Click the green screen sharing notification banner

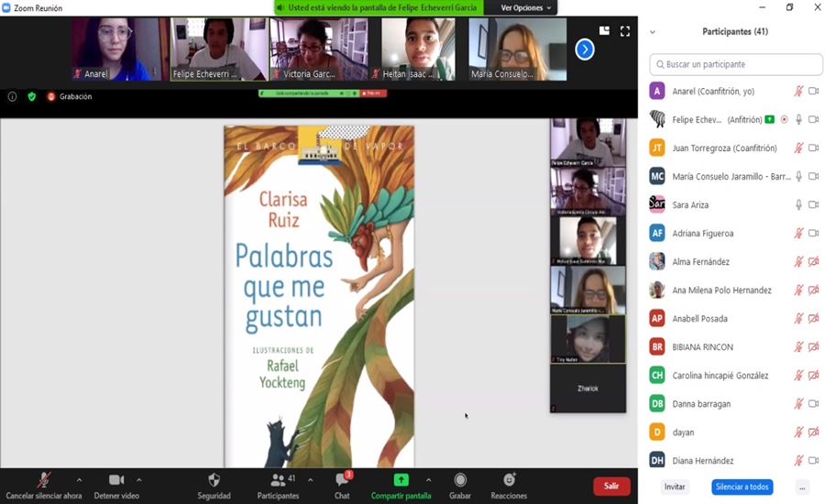[x=379, y=8]
